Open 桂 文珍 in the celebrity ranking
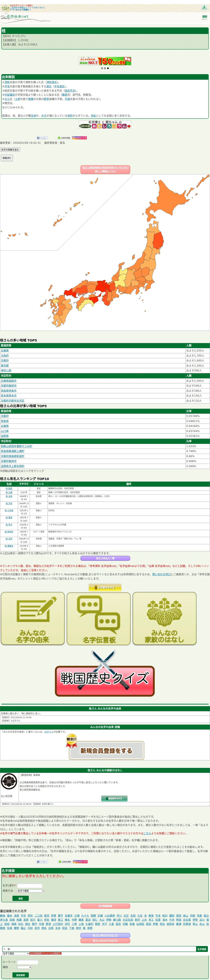The width and height of the screenshot is (210, 980). pos(9,503)
